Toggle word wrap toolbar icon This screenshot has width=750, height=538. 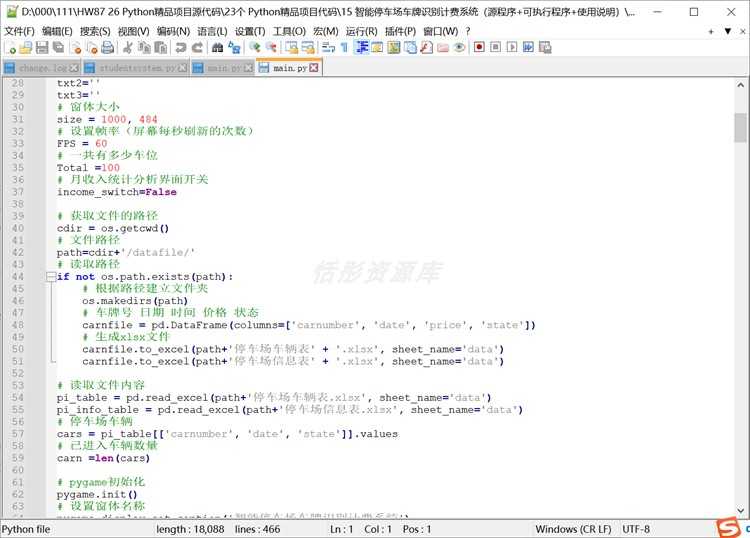pyautogui.click(x=328, y=47)
